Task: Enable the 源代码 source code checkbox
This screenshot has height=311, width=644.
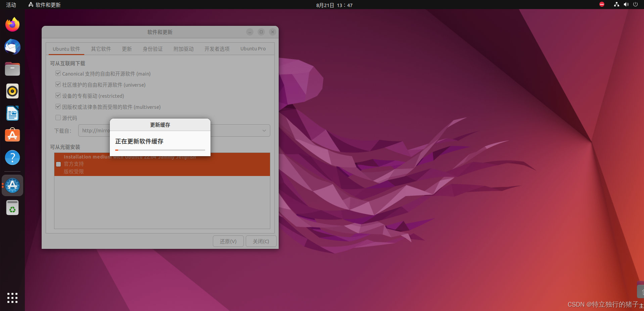Action: [58, 118]
